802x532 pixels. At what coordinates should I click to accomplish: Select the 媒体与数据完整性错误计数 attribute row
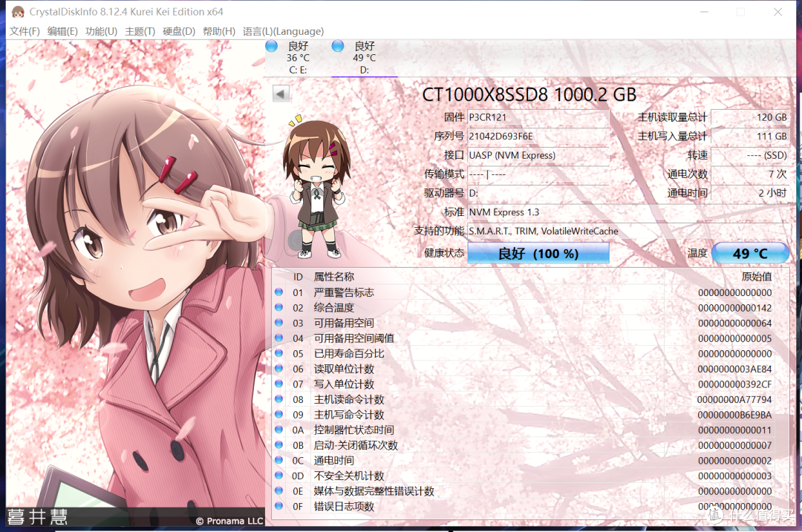coord(524,491)
